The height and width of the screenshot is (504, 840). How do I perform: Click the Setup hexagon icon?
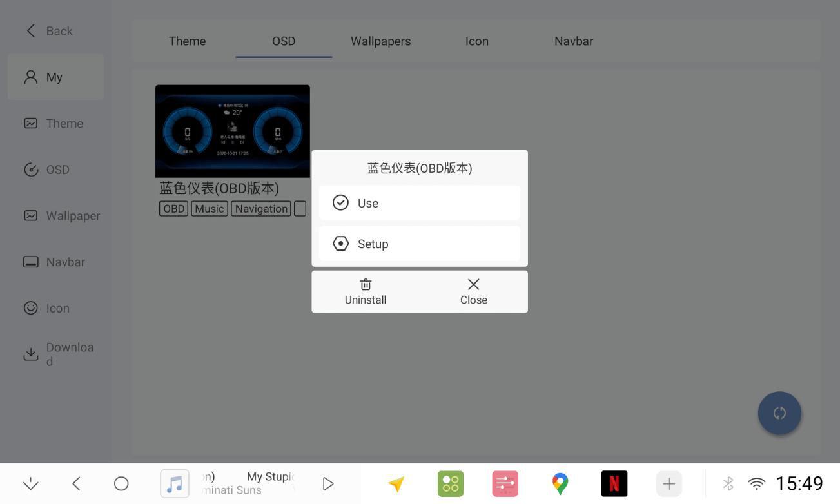340,244
